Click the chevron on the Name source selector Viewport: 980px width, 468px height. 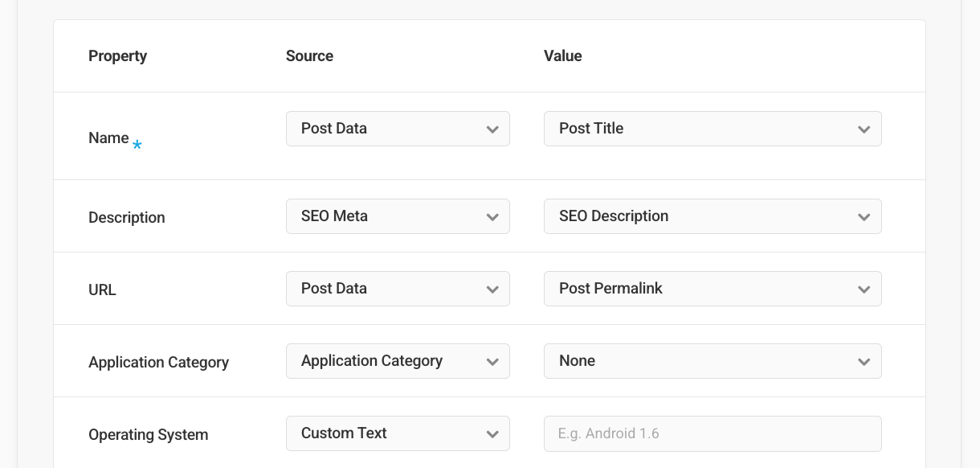pos(492,129)
